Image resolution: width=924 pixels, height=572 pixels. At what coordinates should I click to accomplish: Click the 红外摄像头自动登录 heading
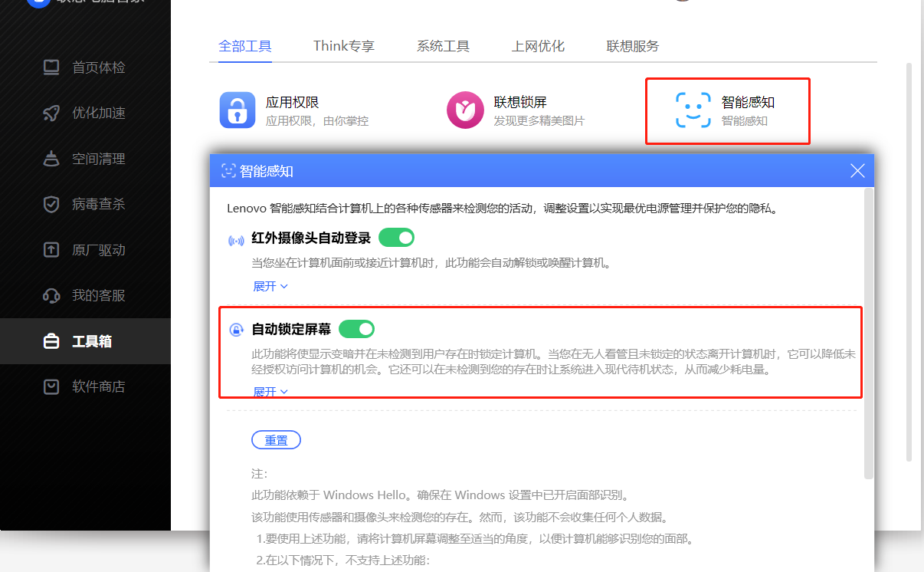click(x=311, y=238)
